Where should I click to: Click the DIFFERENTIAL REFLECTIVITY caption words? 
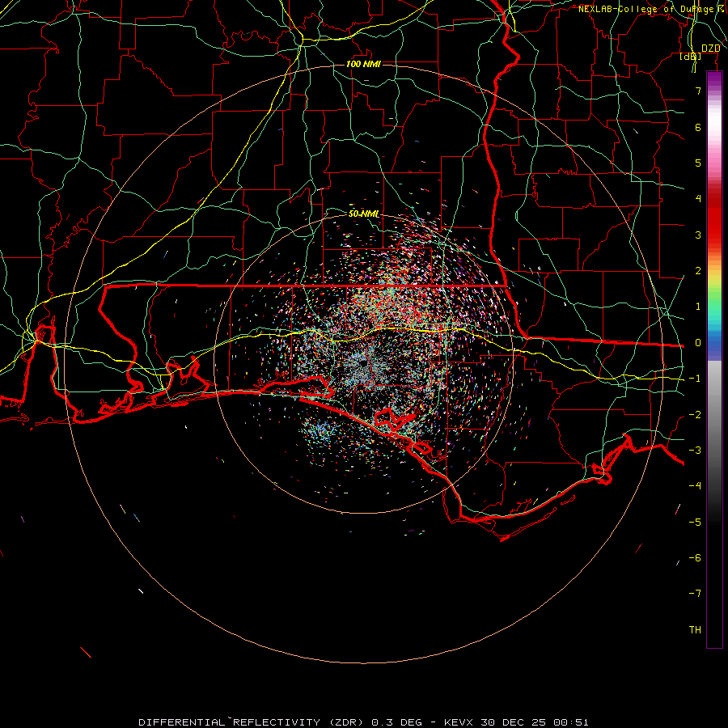[x=230, y=722]
